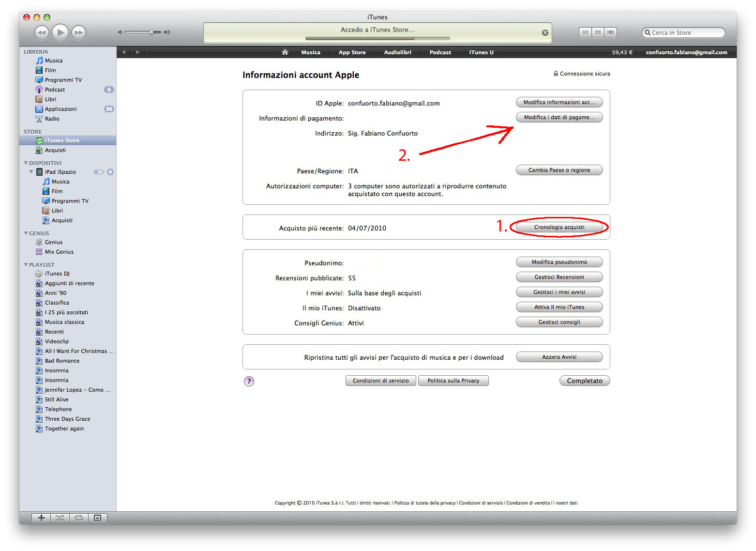Image resolution: width=756 pixels, height=551 pixels.
Task: Click the Play button
Action: click(60, 32)
